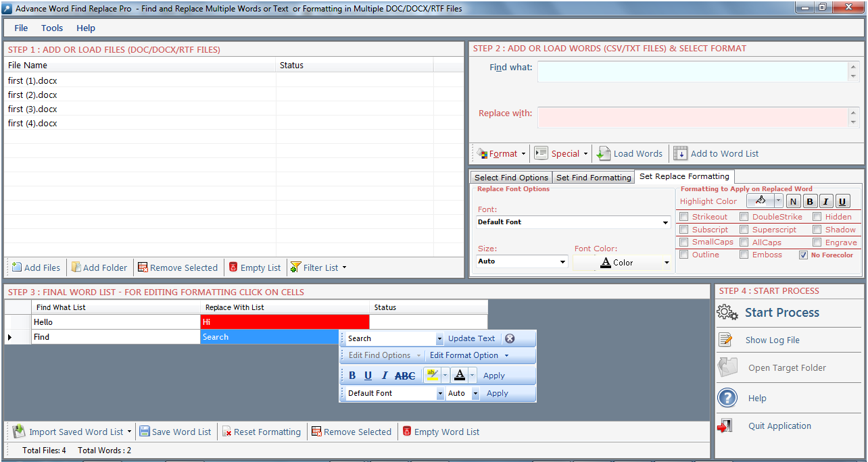This screenshot has width=868, height=462.
Task: Switch to the Select Find Options tab
Action: pyautogui.click(x=511, y=178)
